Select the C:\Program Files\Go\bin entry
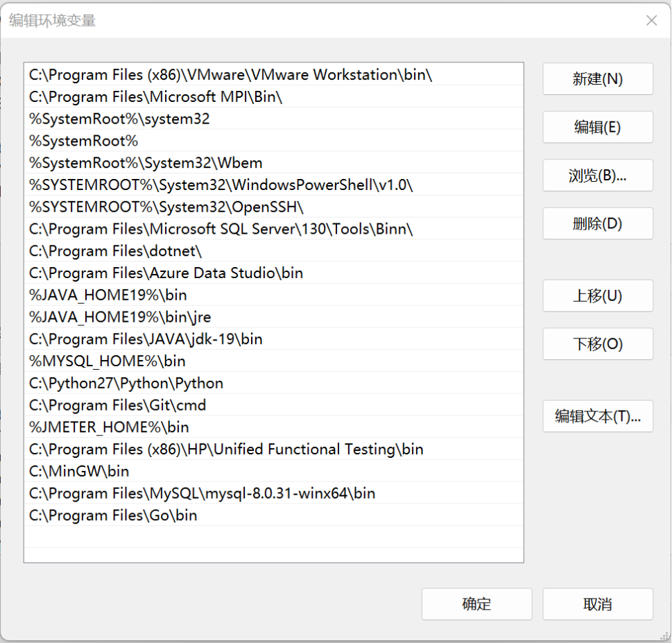672x643 pixels. click(x=274, y=515)
